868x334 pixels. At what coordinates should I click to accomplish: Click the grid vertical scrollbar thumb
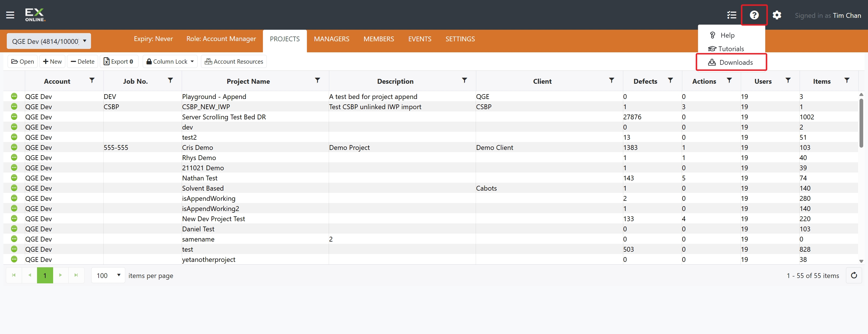[x=861, y=123]
